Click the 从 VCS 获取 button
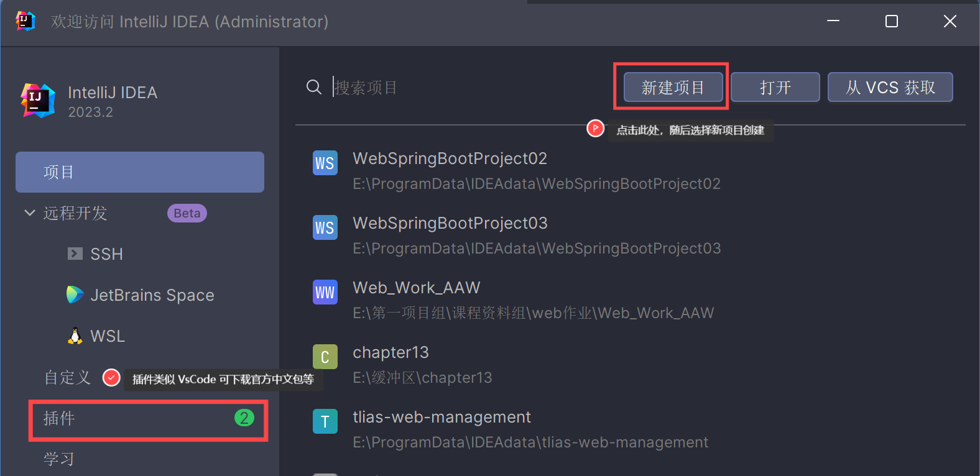This screenshot has width=980, height=476. point(890,87)
